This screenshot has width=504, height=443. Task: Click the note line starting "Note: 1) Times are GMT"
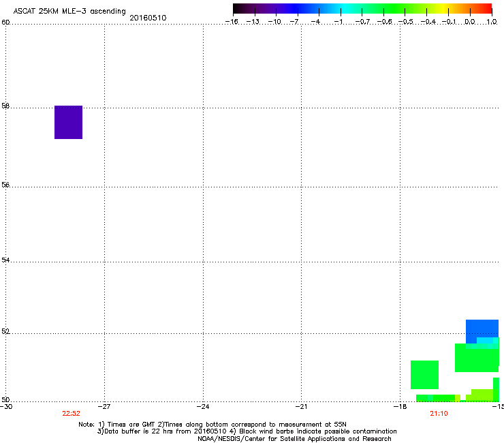pos(212,425)
